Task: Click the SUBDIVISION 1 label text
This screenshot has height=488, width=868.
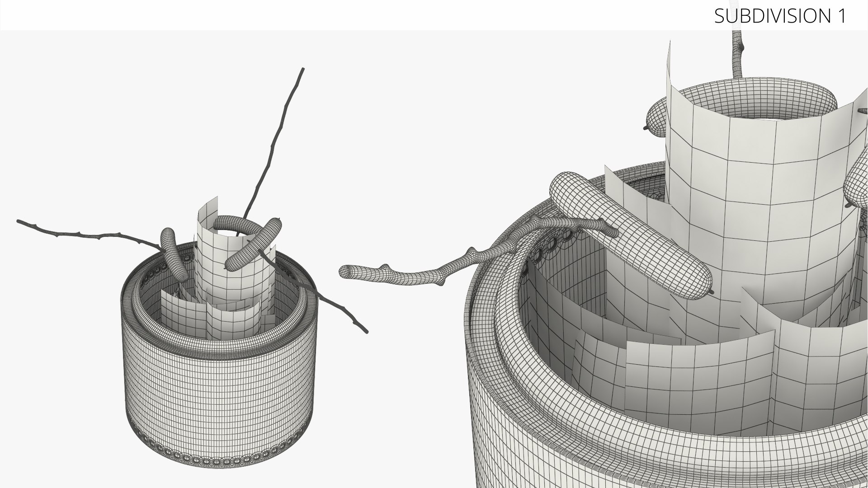Action: point(780,16)
